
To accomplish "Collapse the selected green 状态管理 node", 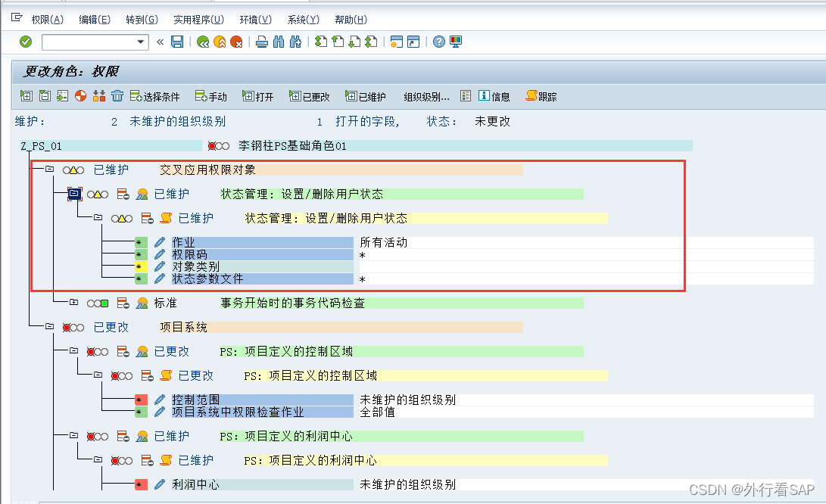I will tap(74, 194).
